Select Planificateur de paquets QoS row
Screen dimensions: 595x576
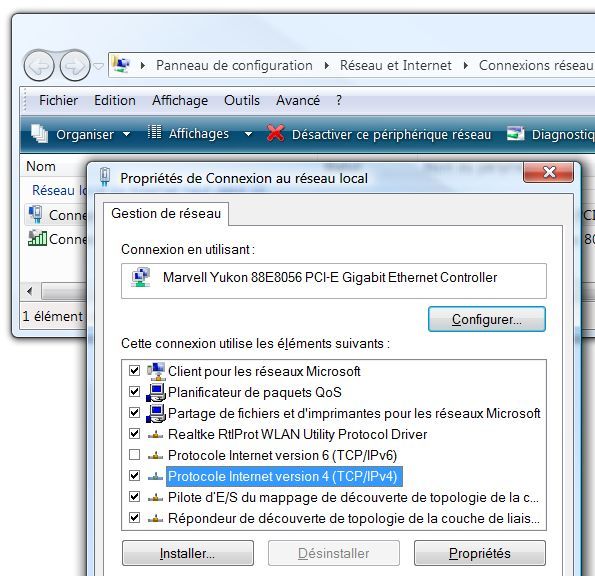click(255, 392)
